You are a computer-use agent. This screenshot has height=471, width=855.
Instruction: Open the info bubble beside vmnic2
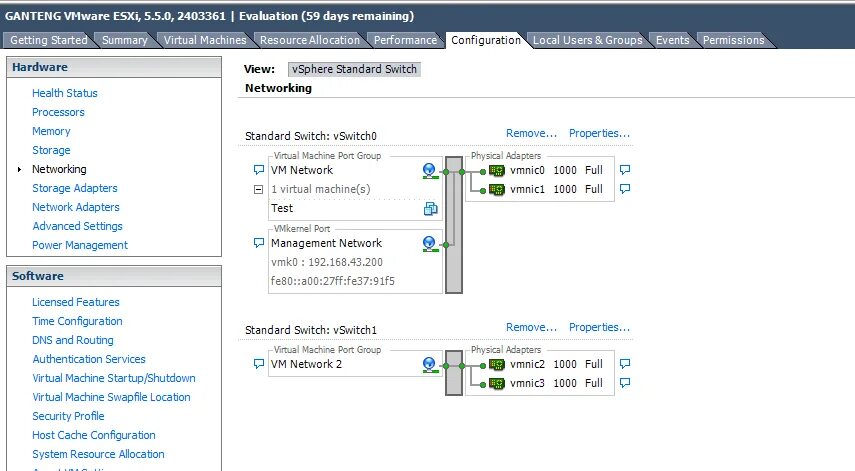point(625,364)
